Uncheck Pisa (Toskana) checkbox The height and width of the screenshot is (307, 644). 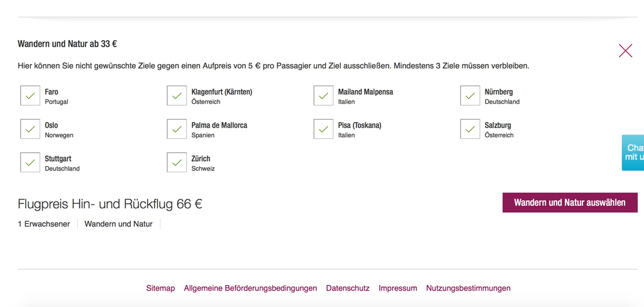(x=323, y=129)
